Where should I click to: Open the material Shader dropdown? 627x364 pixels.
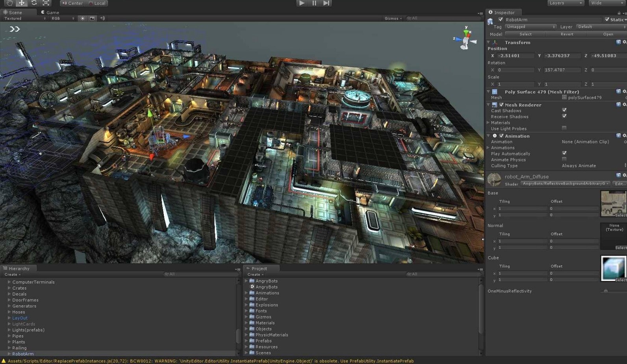(x=565, y=183)
